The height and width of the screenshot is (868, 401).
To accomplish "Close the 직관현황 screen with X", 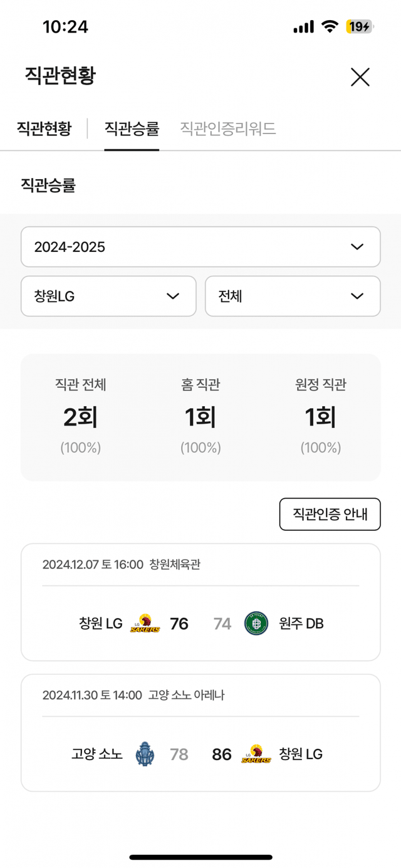I will (x=360, y=77).
